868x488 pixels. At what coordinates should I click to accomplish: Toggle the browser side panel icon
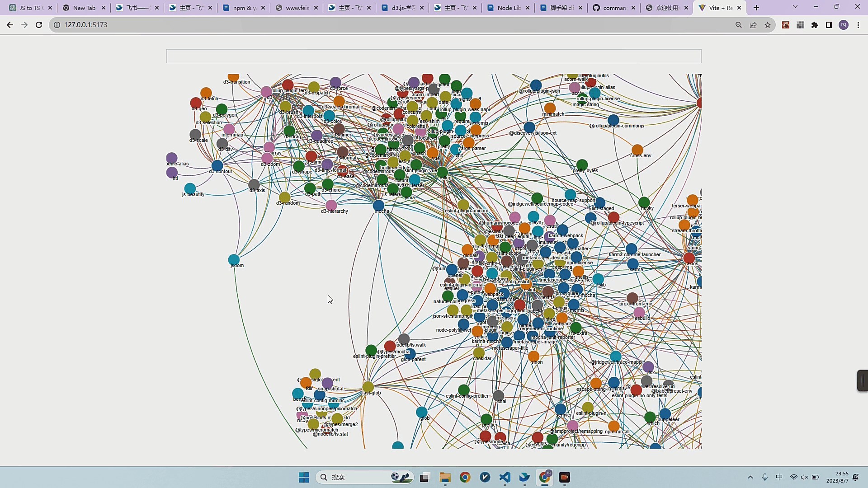coord(829,25)
